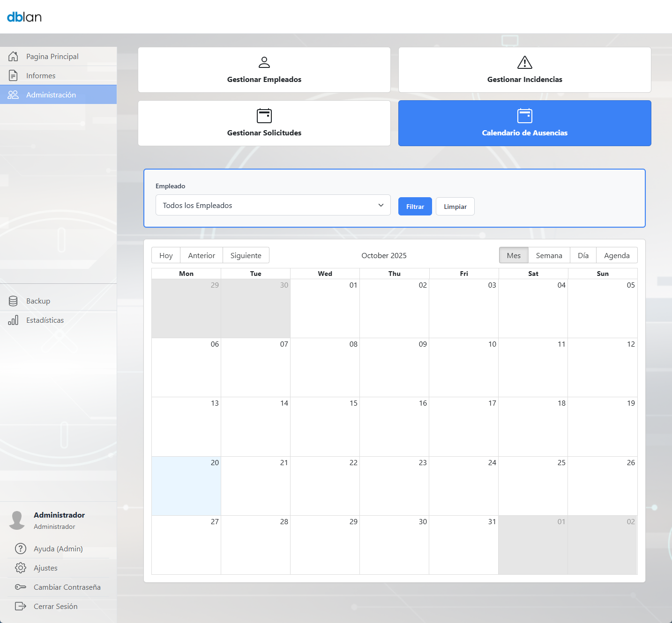Image resolution: width=672 pixels, height=623 pixels.
Task: Open Ajustes gear icon
Action: pos(21,568)
